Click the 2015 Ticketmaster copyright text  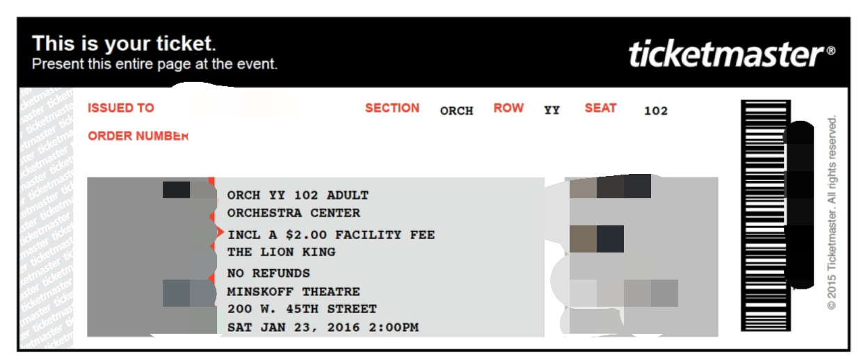(x=832, y=212)
